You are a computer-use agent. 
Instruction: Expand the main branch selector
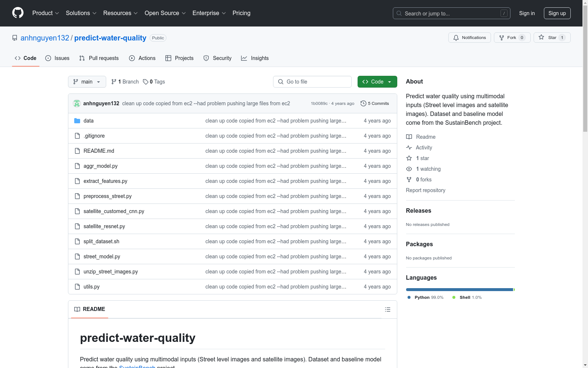point(87,82)
